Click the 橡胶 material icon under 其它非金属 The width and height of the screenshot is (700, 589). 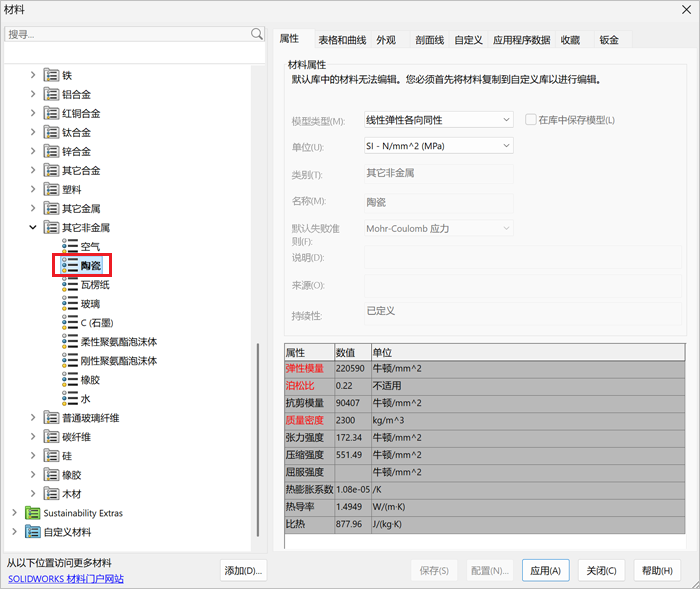(70, 380)
